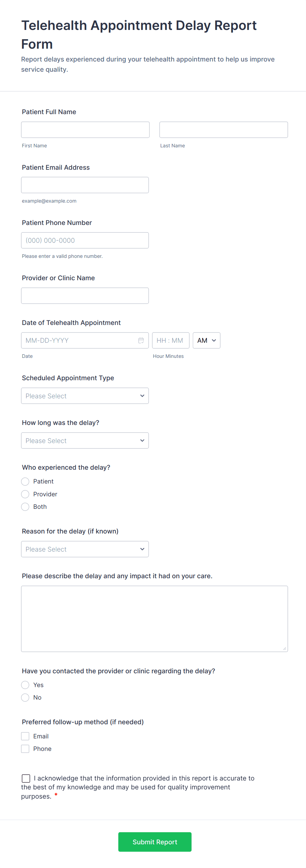Focus the Patient Phone Number field
The height and width of the screenshot is (868, 306).
(85, 240)
